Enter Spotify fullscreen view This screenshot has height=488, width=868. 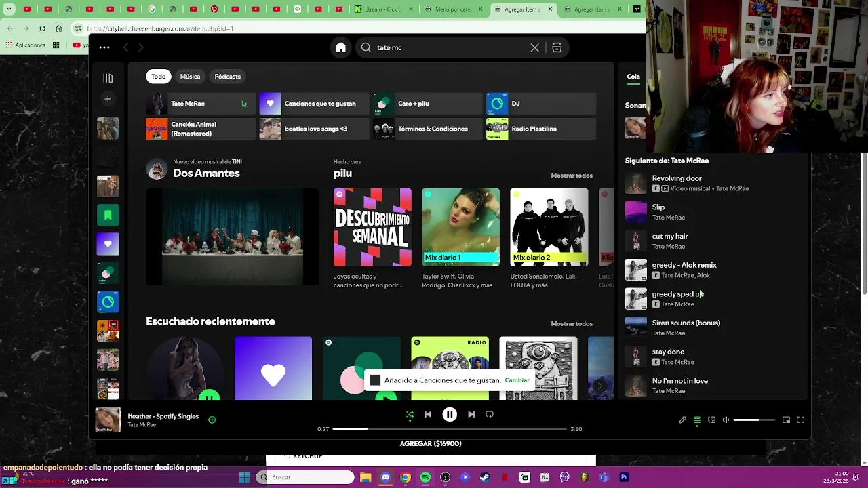801,420
